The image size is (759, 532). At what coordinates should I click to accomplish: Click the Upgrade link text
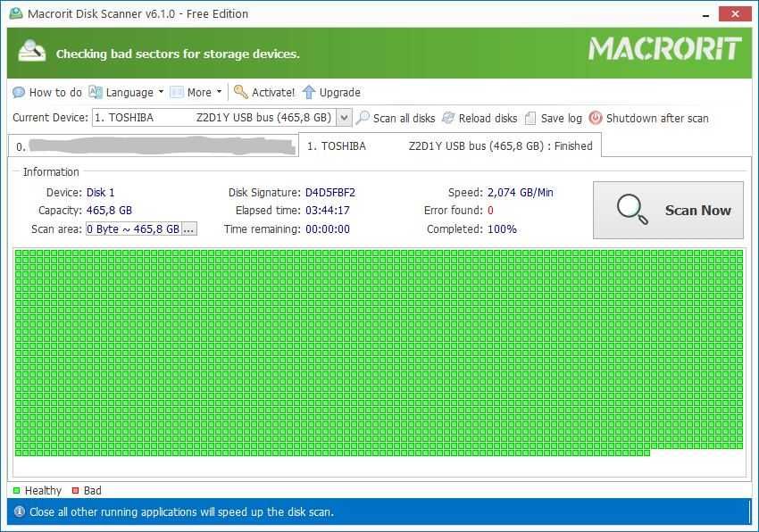340,92
